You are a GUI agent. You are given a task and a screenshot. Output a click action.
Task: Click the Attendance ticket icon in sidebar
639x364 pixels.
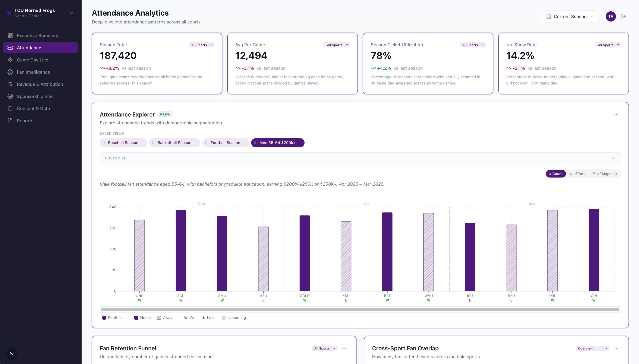coord(10,48)
